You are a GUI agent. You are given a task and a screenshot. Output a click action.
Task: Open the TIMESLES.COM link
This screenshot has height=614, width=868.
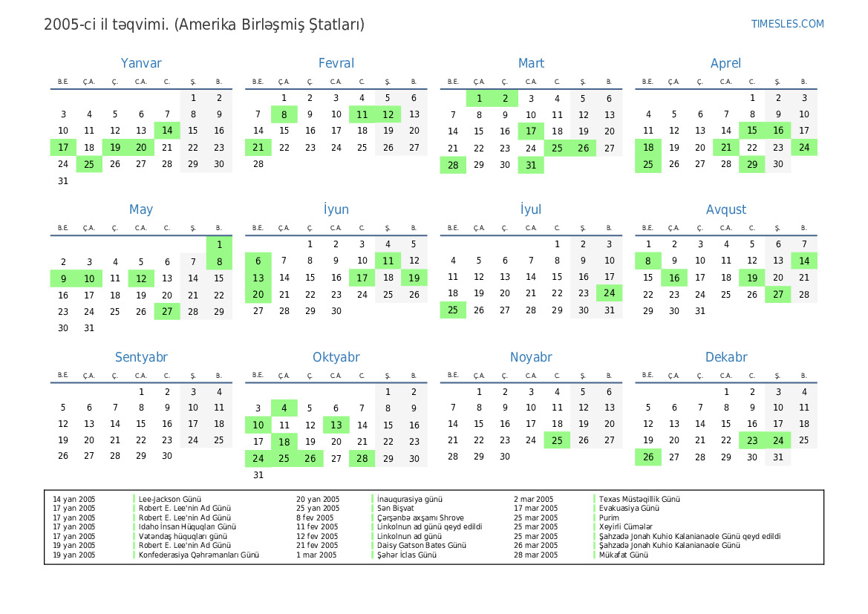pos(787,24)
